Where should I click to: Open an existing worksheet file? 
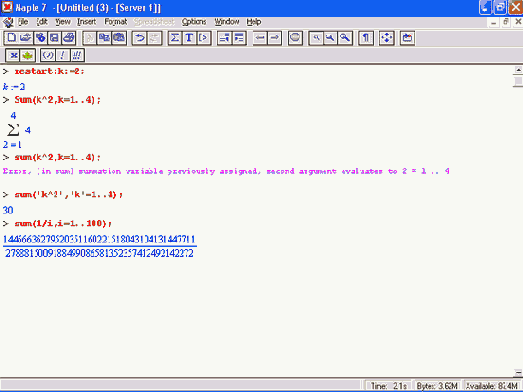point(25,38)
